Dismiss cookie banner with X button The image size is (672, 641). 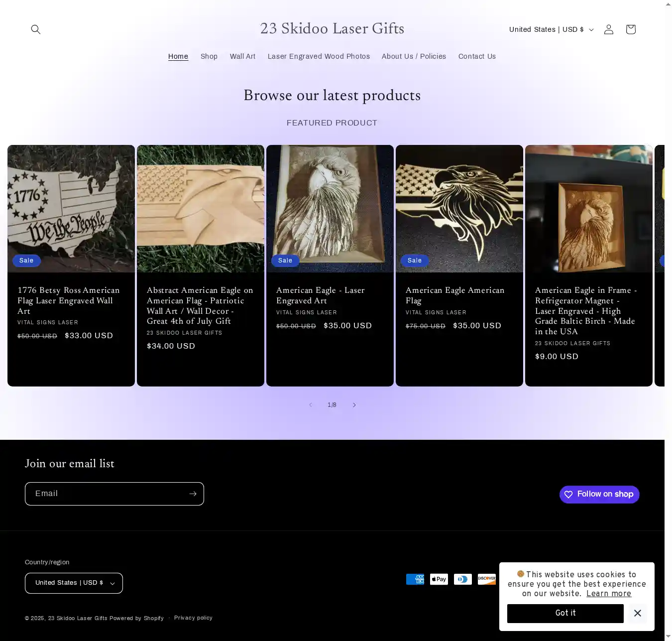click(x=637, y=613)
